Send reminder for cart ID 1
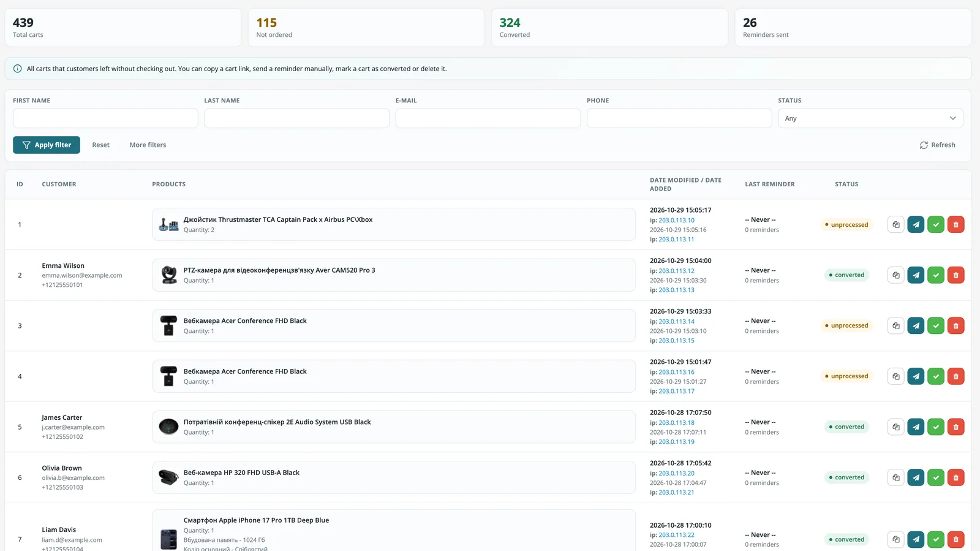This screenshot has height=551, width=980. [916, 224]
